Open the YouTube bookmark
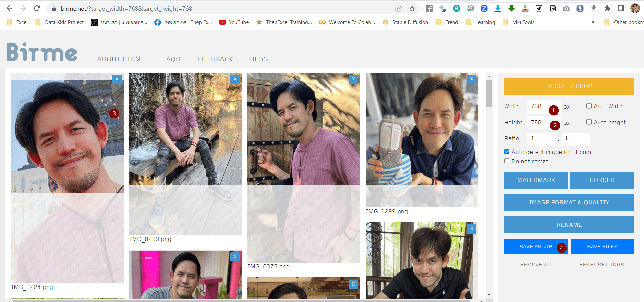The height and width of the screenshot is (302, 644). pyautogui.click(x=234, y=22)
